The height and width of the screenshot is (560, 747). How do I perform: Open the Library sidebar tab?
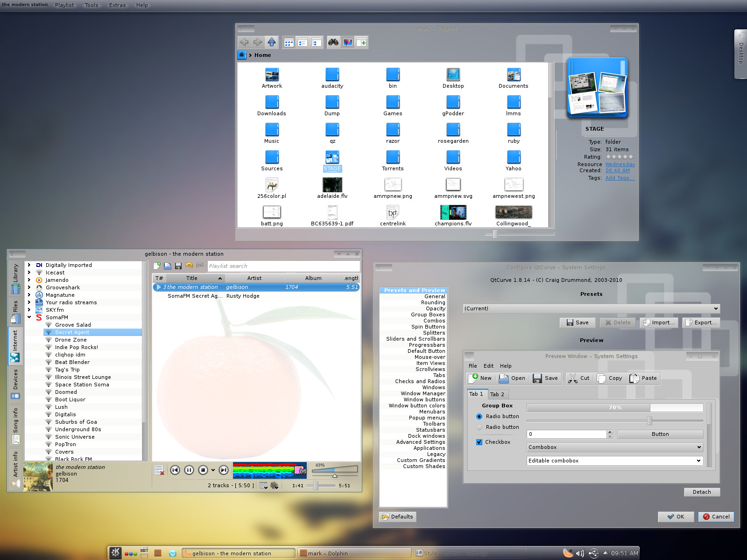[x=15, y=279]
